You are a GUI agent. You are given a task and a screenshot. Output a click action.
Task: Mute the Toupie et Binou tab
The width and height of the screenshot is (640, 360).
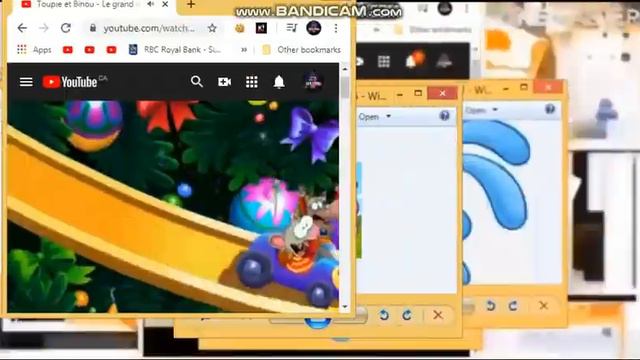pyautogui.click(x=151, y=4)
